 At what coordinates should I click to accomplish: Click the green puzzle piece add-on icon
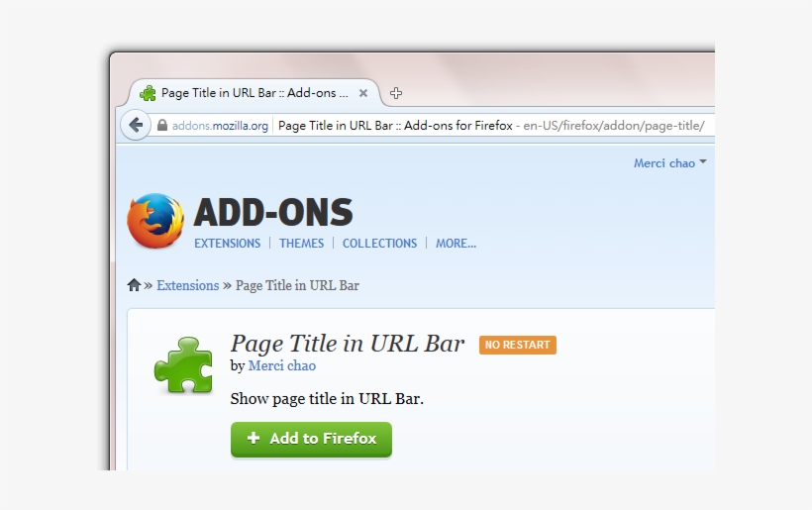pyautogui.click(x=183, y=365)
